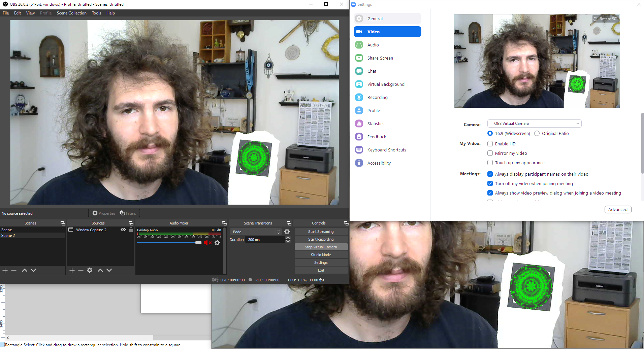This screenshot has height=349, width=644.
Task: Open OBS View menu
Action: click(x=30, y=13)
